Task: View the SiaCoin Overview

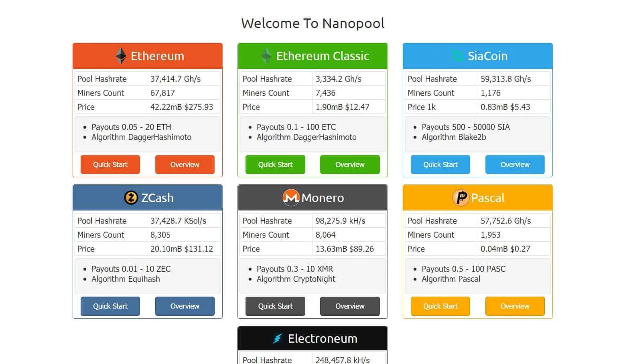Action: pos(515,164)
